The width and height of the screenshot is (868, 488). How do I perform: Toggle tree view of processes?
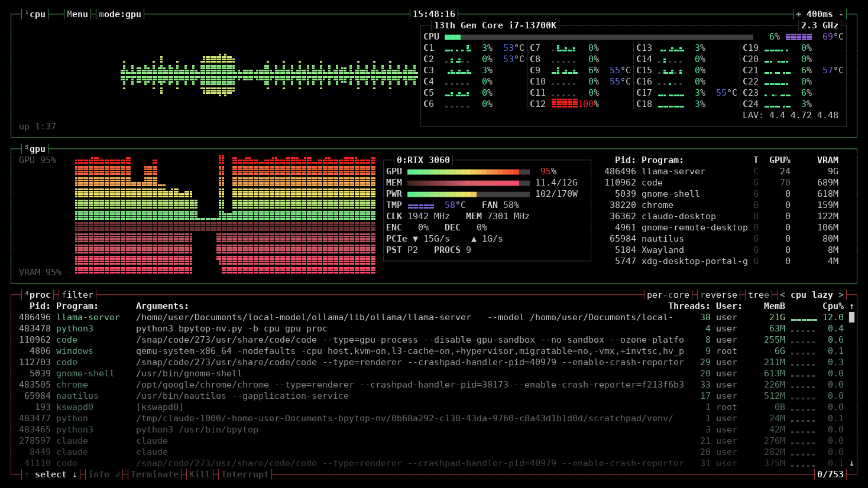tap(759, 295)
